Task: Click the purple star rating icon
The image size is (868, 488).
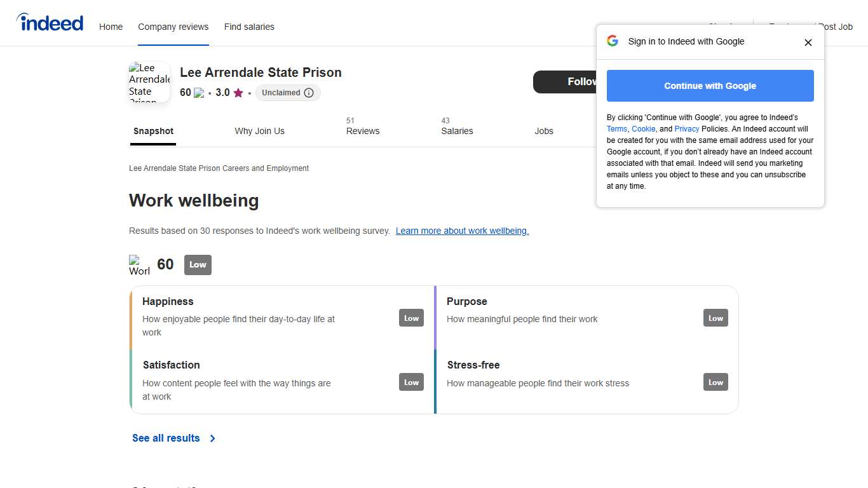Action: click(238, 93)
